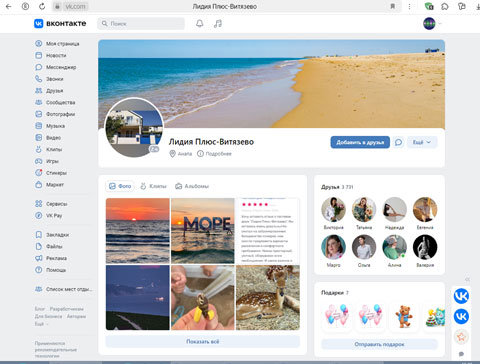Open the Друзья friends block header
The image size is (480, 364).
click(337, 187)
